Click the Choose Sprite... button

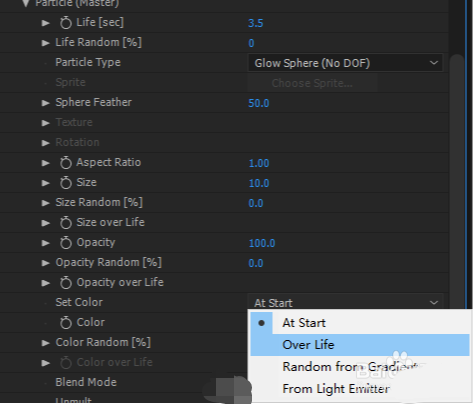coord(312,83)
